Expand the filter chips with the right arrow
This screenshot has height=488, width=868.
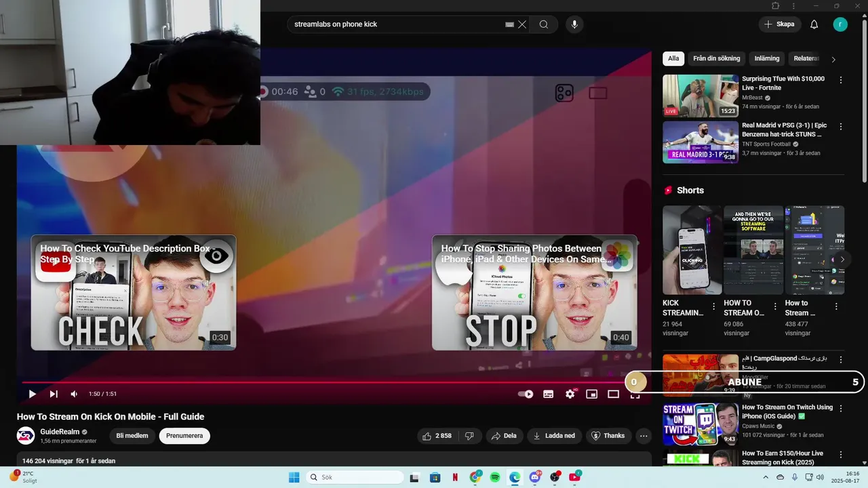(x=833, y=59)
